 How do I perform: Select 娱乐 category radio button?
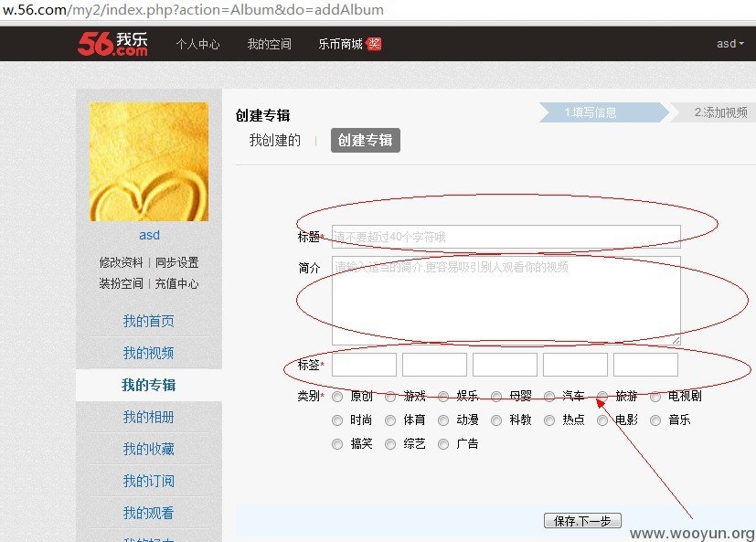[443, 397]
